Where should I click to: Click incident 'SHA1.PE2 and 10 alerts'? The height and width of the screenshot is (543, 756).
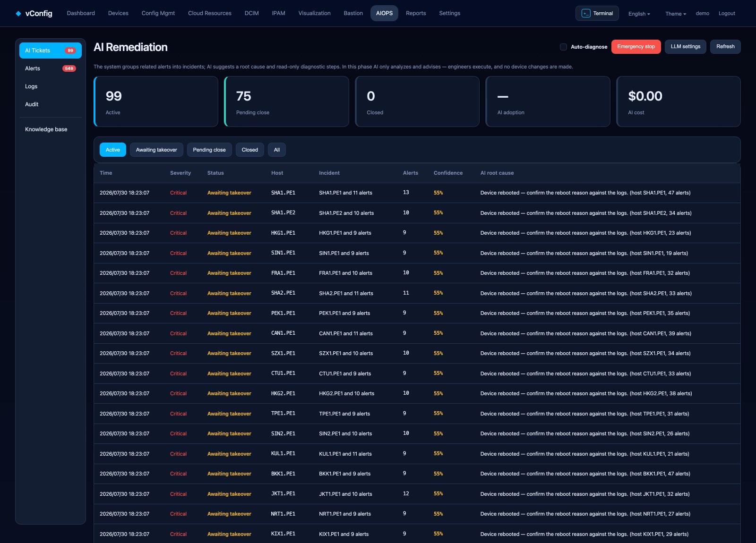point(346,213)
